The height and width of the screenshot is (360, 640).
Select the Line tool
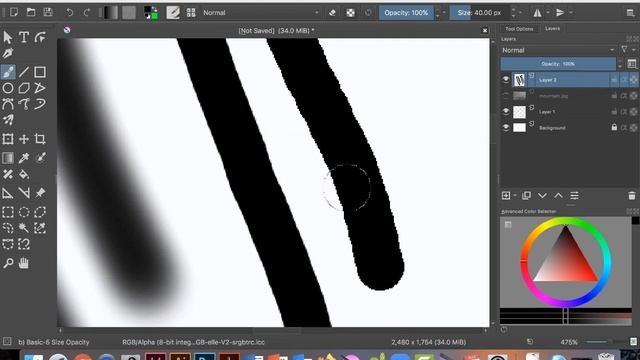(24, 72)
